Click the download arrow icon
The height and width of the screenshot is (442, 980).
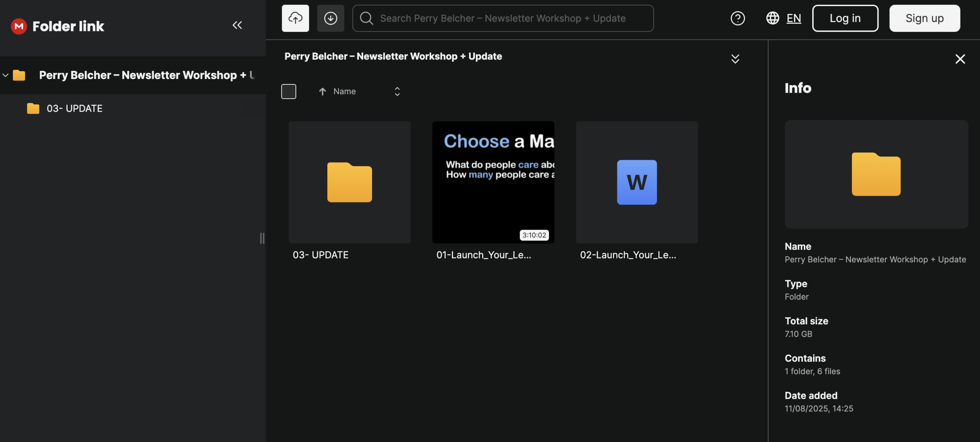330,18
